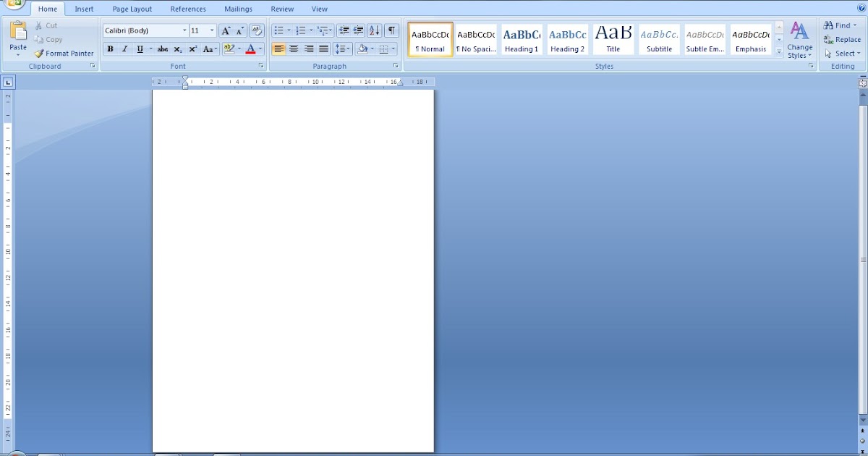Toggle Show/Hide paragraph marks
The width and height of the screenshot is (868, 456).
(391, 30)
